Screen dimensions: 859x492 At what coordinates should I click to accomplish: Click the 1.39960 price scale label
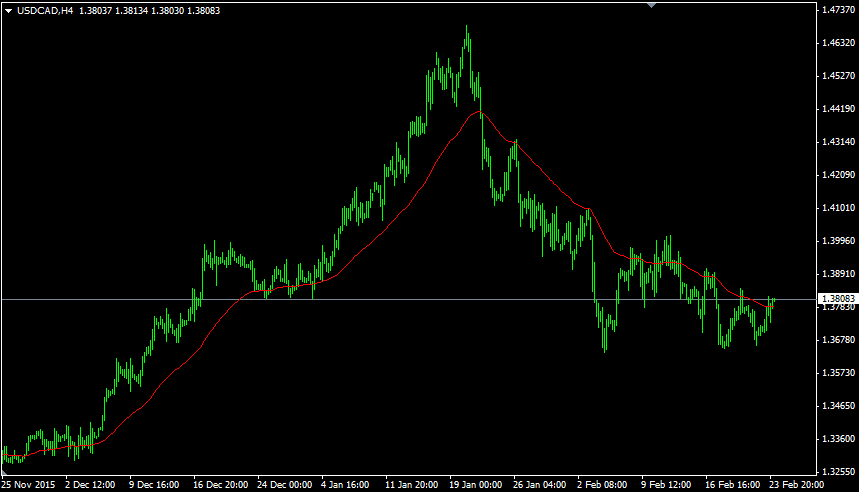(x=839, y=241)
